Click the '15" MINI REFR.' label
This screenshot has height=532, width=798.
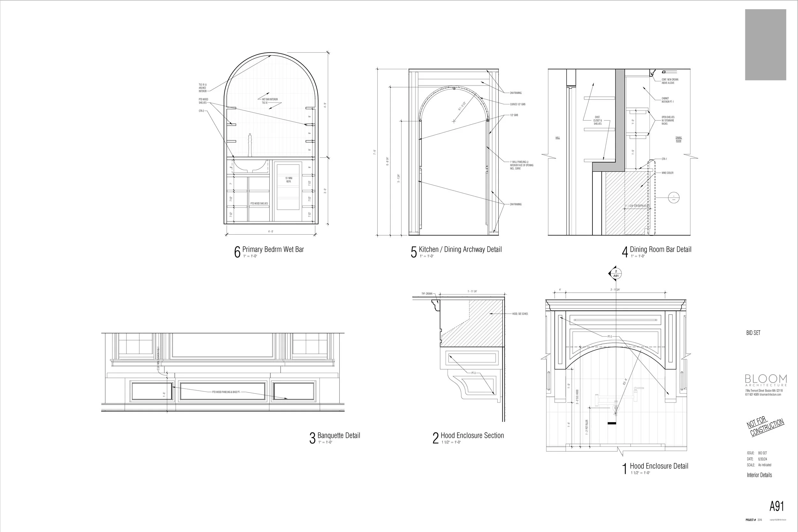tap(289, 180)
